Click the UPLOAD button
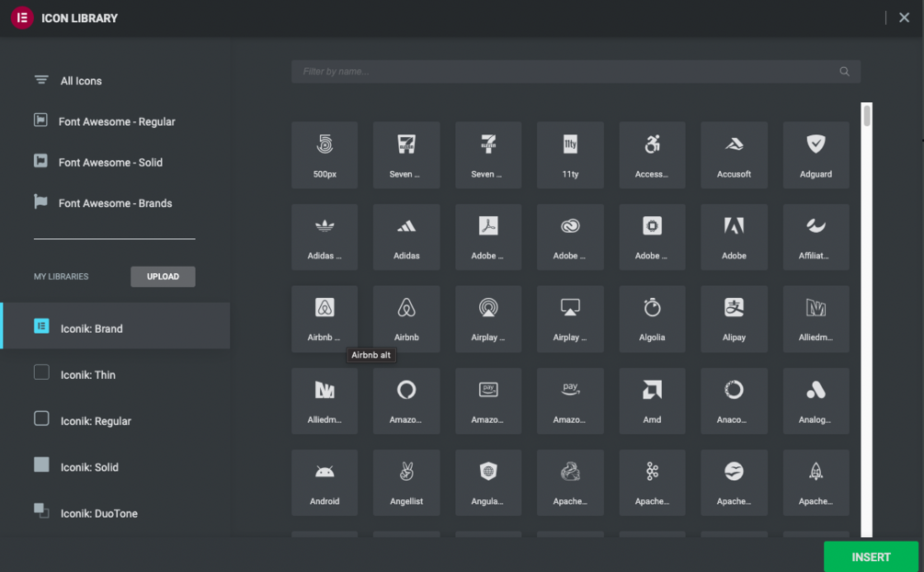The image size is (924, 572). point(163,277)
